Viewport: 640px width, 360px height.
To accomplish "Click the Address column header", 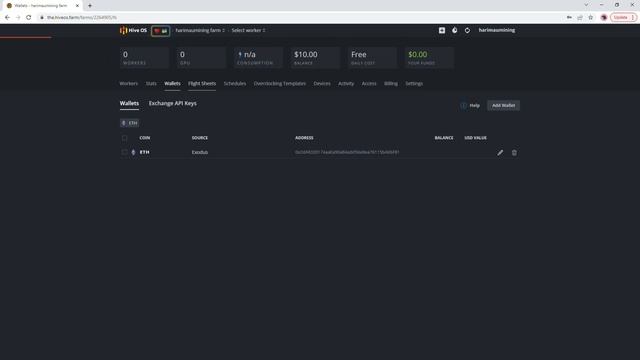I will pyautogui.click(x=304, y=138).
